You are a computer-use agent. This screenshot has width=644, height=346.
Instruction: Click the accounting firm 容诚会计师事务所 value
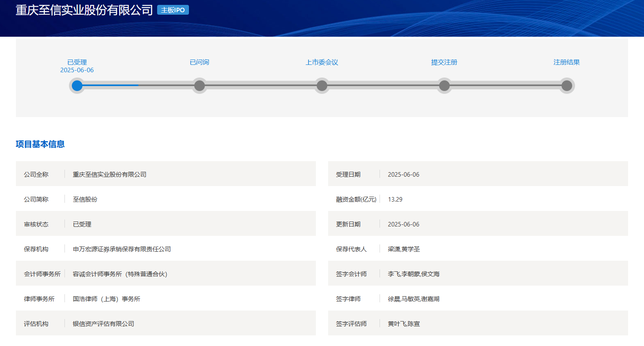tap(120, 274)
